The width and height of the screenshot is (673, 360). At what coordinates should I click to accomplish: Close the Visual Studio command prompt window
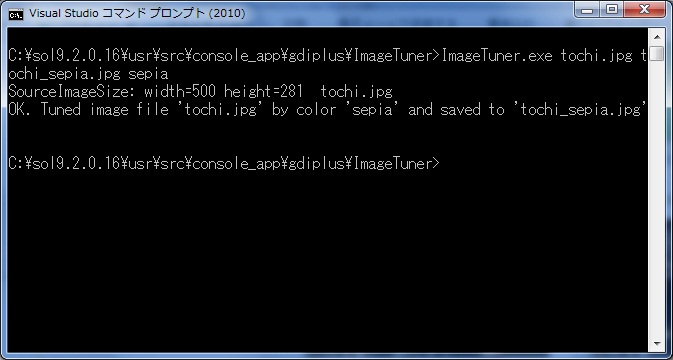[644, 10]
